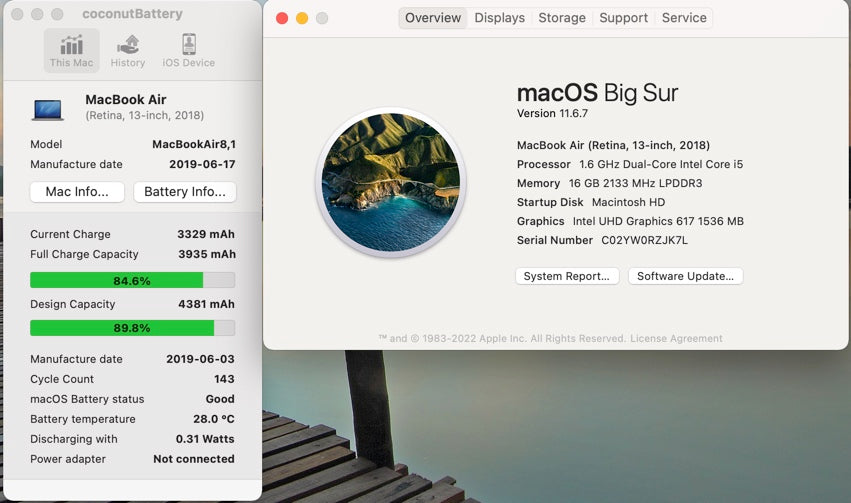
Task: Close the About This Mac window
Action: [x=282, y=18]
